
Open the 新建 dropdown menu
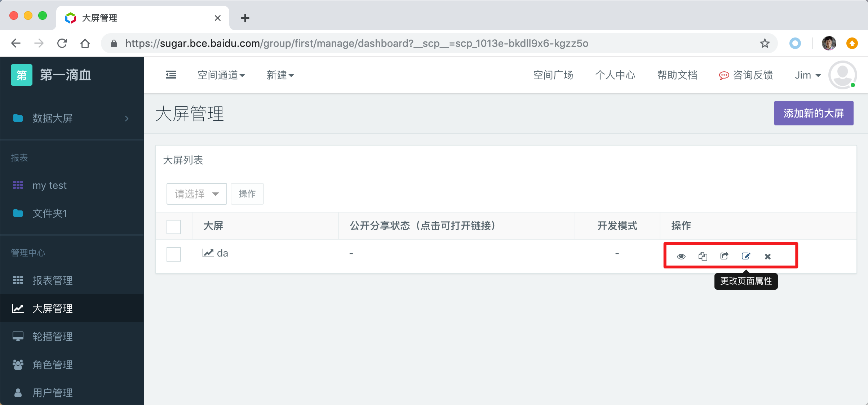coord(280,75)
